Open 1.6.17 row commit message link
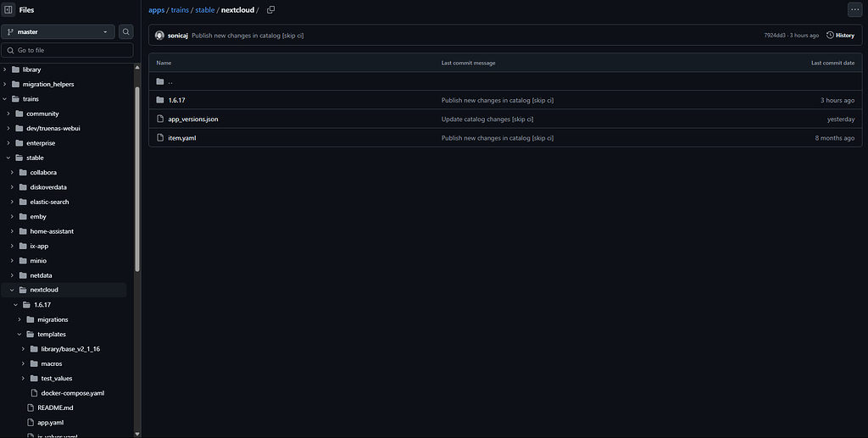The image size is (868, 438). pos(497,100)
